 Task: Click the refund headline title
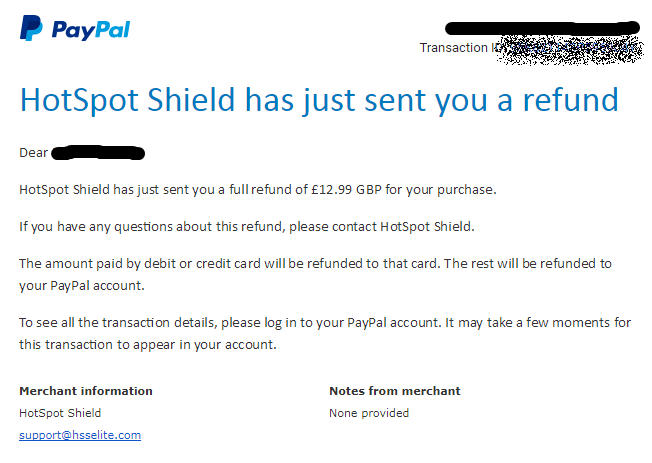(319, 100)
